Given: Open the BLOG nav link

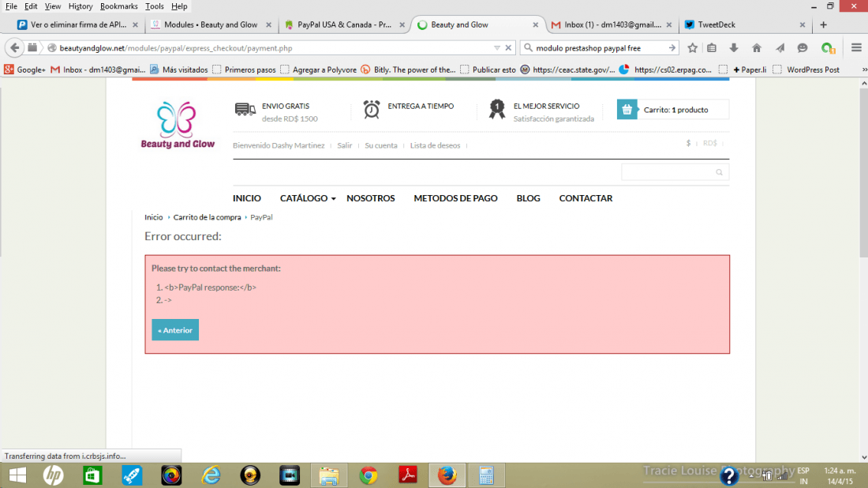Looking at the screenshot, I should (528, 197).
